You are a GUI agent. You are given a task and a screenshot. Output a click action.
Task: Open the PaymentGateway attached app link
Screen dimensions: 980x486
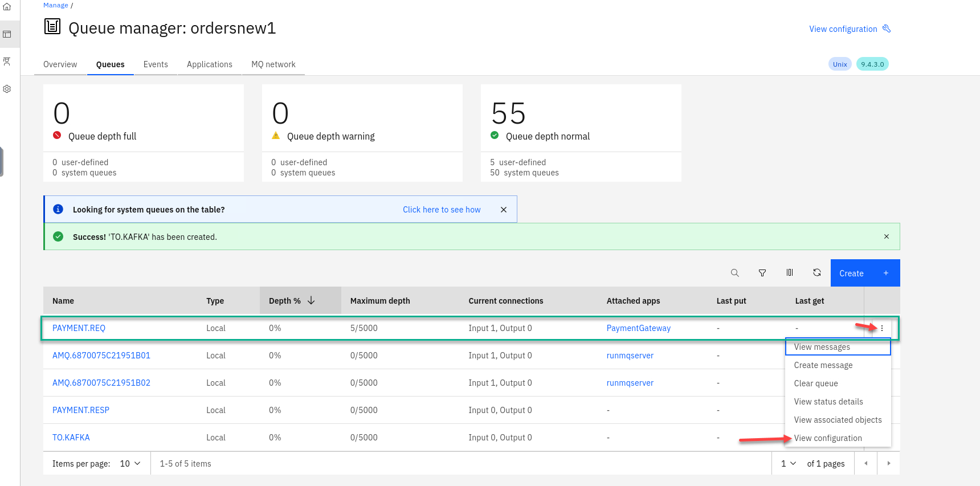coord(638,328)
